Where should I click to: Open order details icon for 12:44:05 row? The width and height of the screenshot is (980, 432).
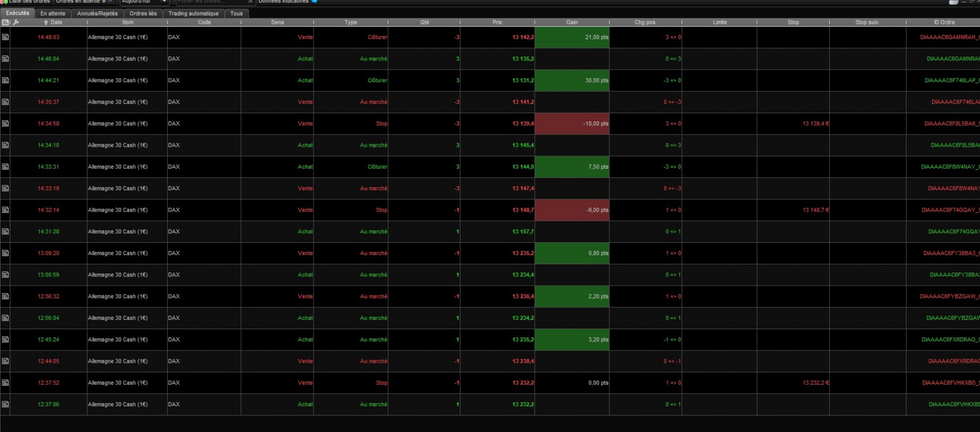5,361
